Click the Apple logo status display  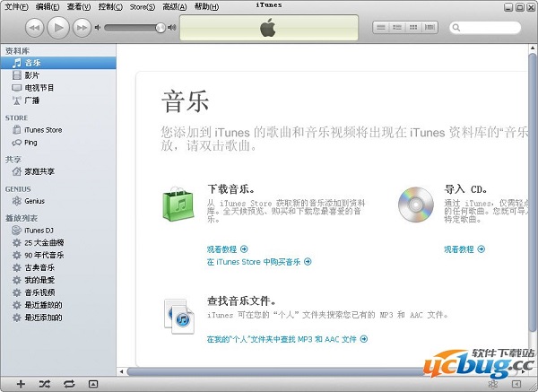pos(269,28)
